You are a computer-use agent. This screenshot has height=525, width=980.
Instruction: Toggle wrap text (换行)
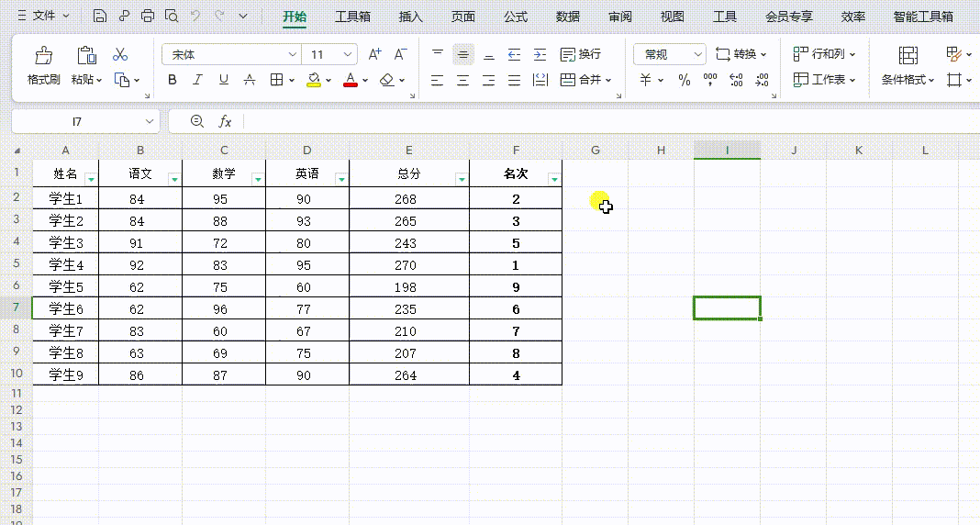coord(580,55)
